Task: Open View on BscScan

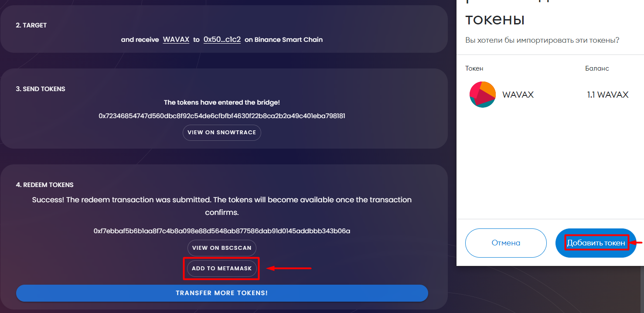Action: click(222, 248)
